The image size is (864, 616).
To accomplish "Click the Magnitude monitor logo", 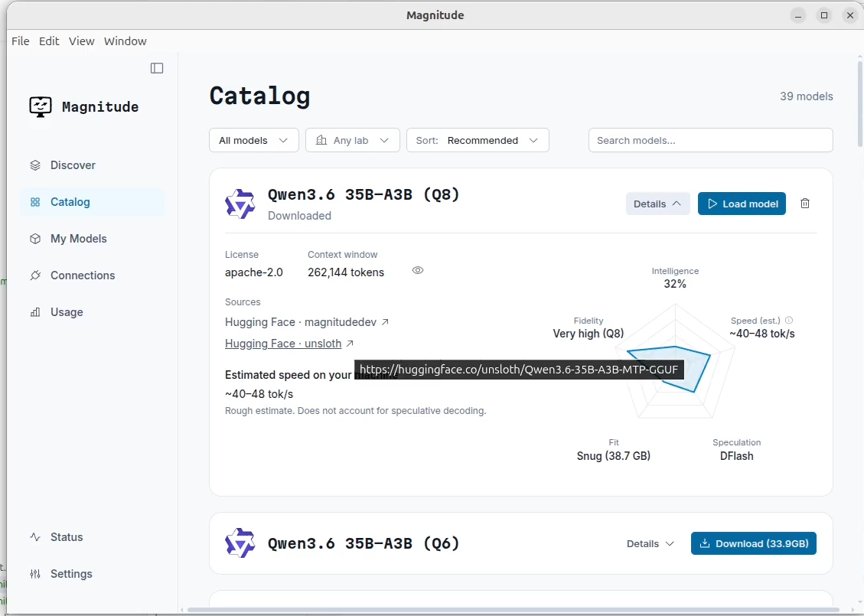I will click(x=41, y=106).
